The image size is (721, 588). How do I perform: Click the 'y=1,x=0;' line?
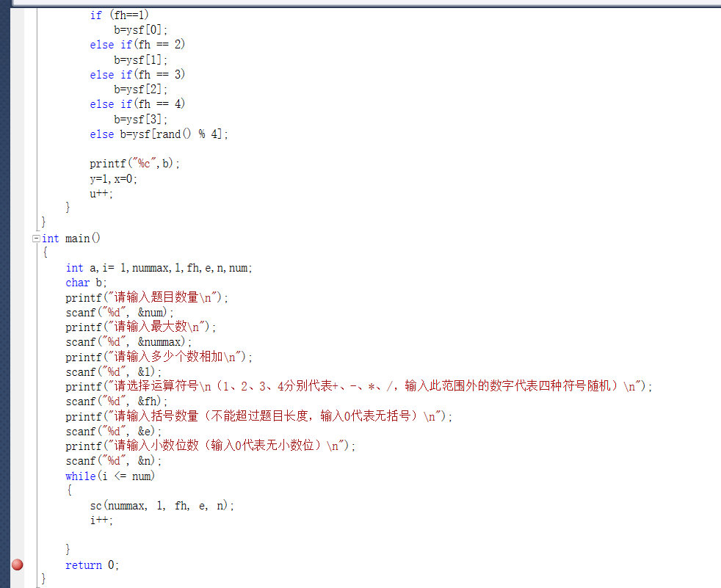click(114, 179)
